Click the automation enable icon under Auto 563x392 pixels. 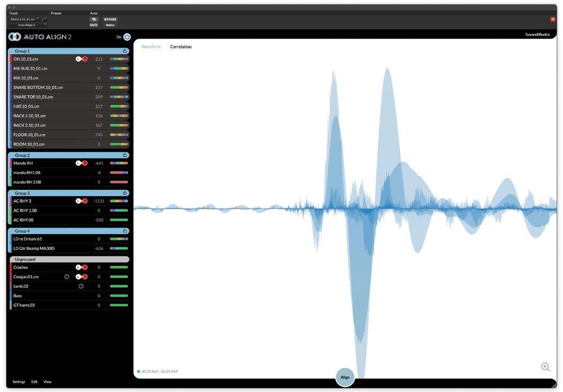pos(94,19)
